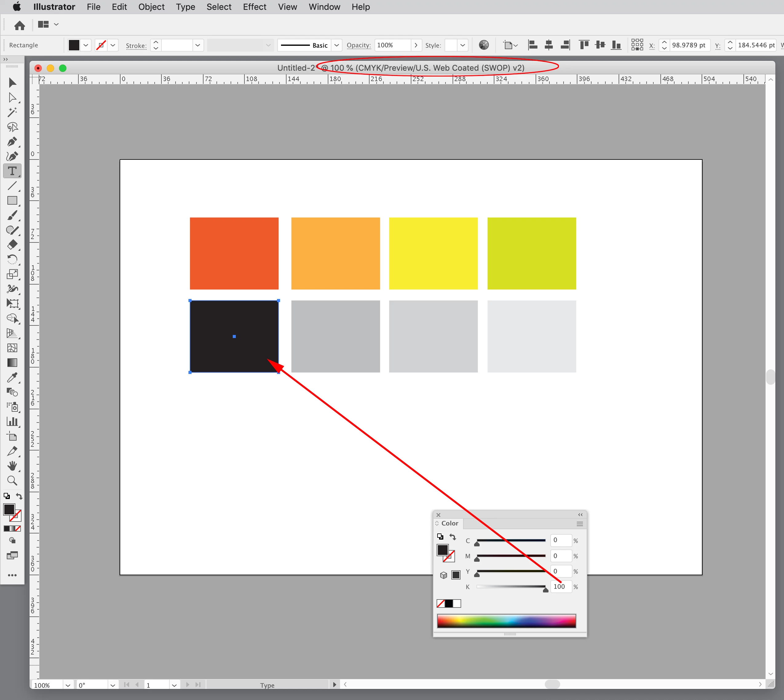Select the Pen tool
Viewport: 784px width, 700px height.
12,142
